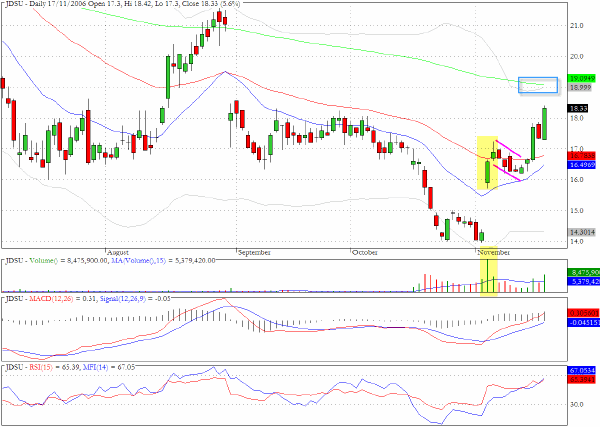Select the 14.0 price axis label
This screenshot has height=427, width=600.
pyautogui.click(x=576, y=241)
